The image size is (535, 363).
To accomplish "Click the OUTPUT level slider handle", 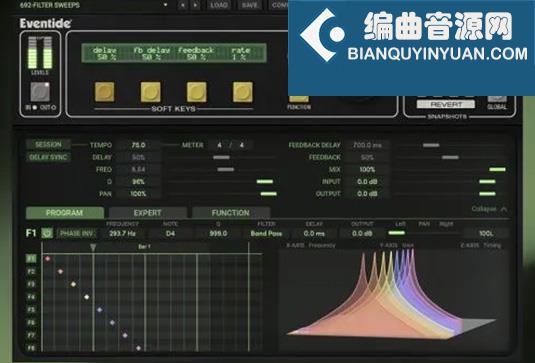I will click(x=487, y=194).
